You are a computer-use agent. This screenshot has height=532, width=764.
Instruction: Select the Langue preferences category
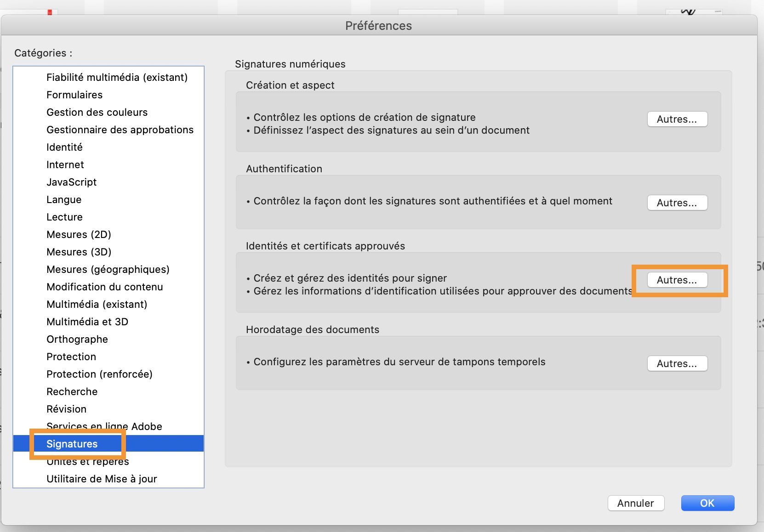(x=63, y=199)
